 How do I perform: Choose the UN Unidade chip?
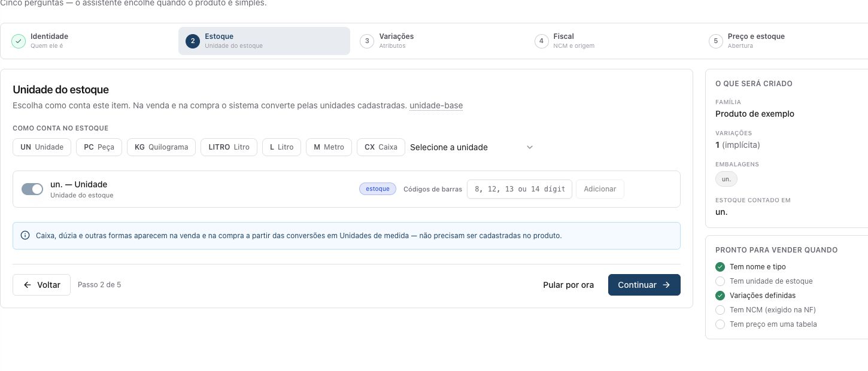pos(42,147)
